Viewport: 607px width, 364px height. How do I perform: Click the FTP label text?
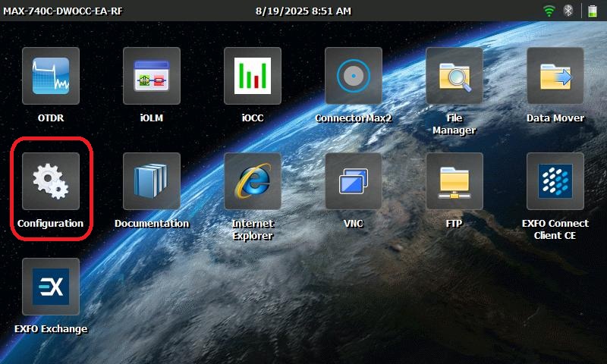454,224
